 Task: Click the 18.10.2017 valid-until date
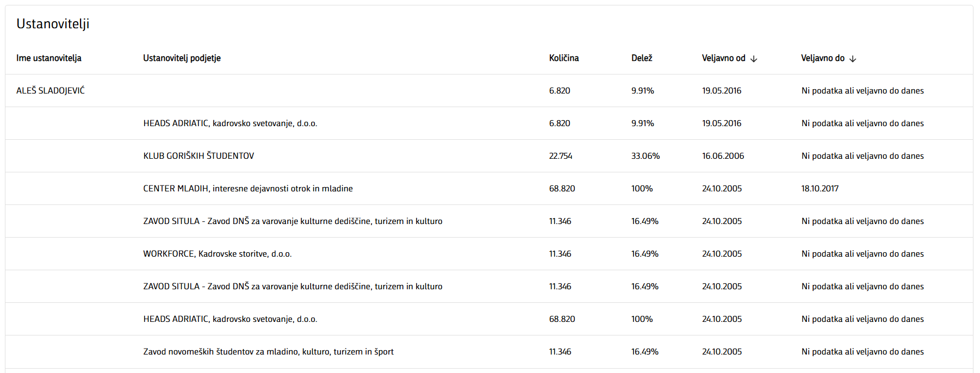coord(820,189)
